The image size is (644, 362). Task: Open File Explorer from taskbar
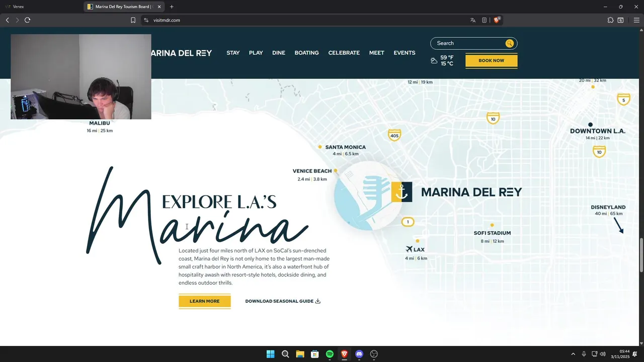coord(300,354)
